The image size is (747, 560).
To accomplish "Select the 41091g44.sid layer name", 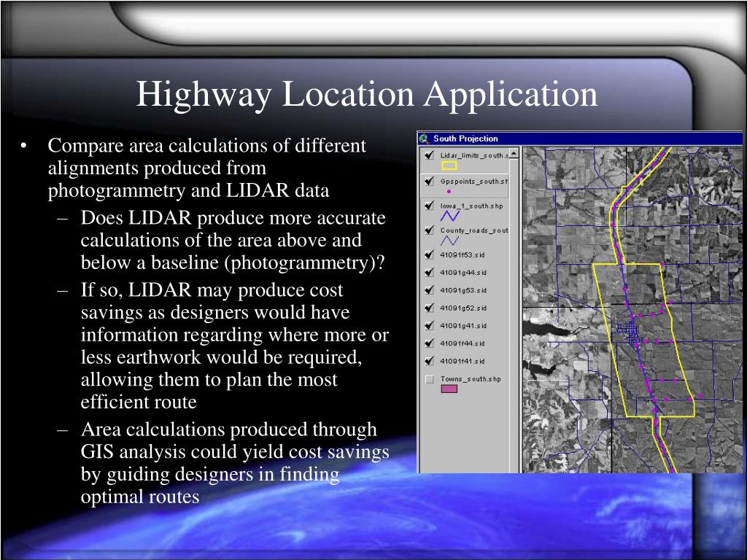I will 463,273.
